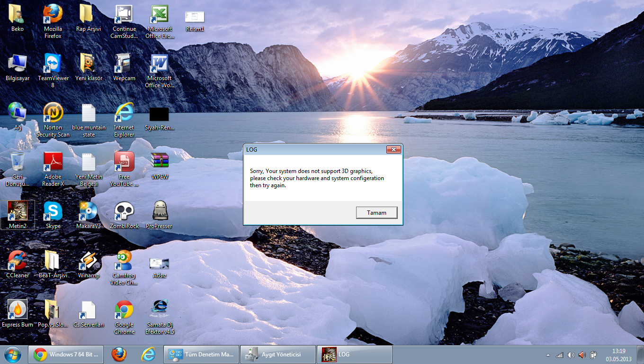
Task: Switch to Chrome Windows 7 64 Bit taskbar window
Action: point(66,355)
